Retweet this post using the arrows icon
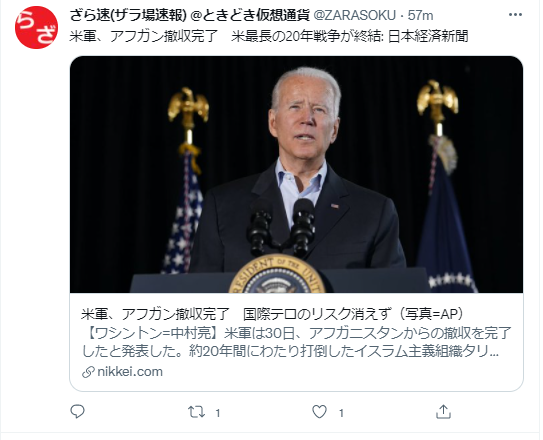This screenshot has height=440, width=543. tap(197, 412)
